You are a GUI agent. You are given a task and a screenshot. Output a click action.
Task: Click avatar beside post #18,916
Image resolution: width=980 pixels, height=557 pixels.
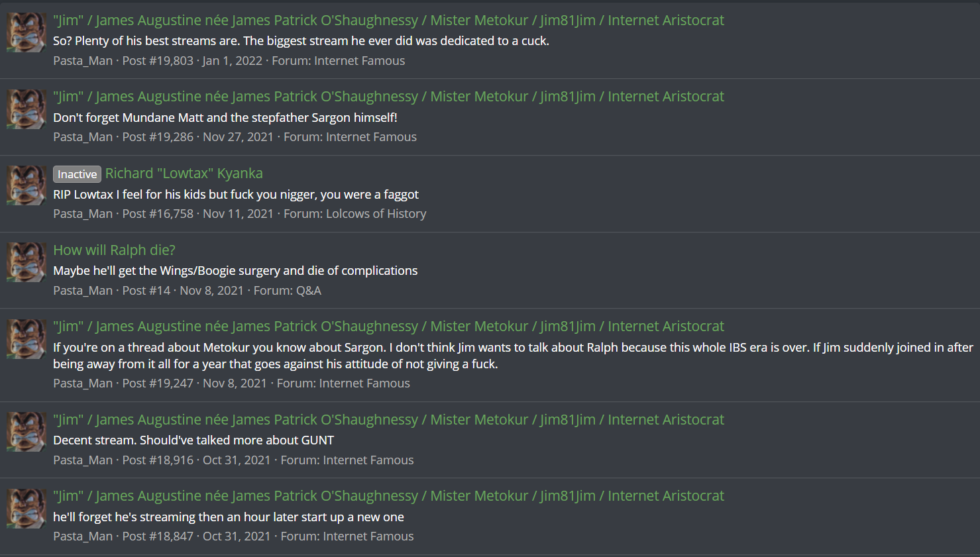[27, 432]
